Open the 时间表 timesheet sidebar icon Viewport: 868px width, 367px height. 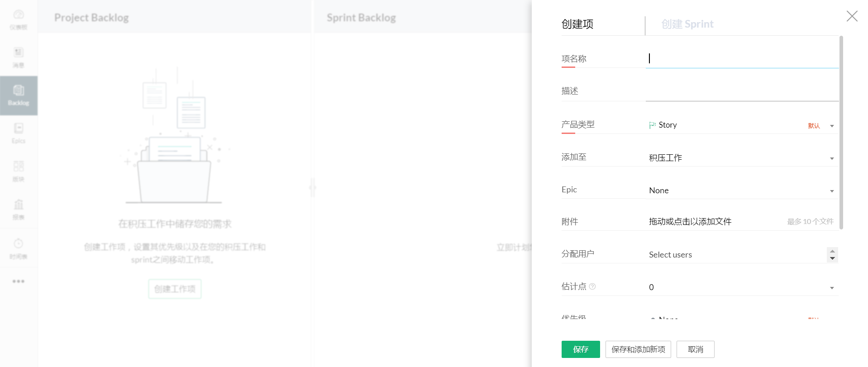19,248
